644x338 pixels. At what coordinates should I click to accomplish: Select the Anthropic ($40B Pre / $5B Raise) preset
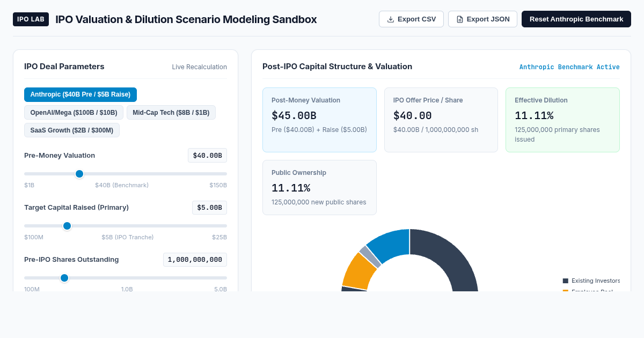pos(80,94)
